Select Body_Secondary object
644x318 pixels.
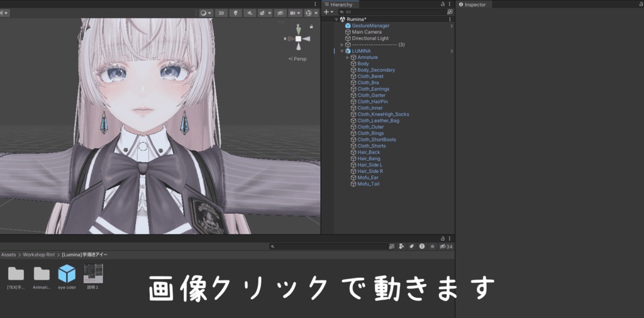pyautogui.click(x=376, y=70)
